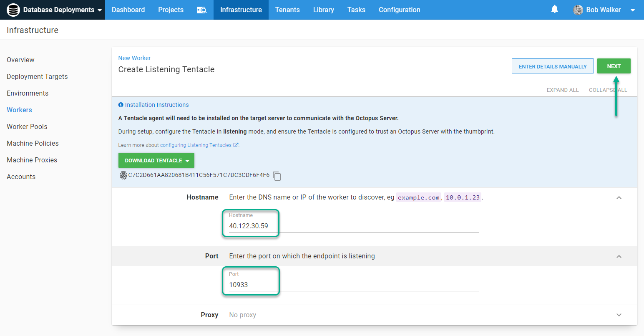Click the notifications bell icon
Screen dimensions: 644x336
(x=554, y=9)
